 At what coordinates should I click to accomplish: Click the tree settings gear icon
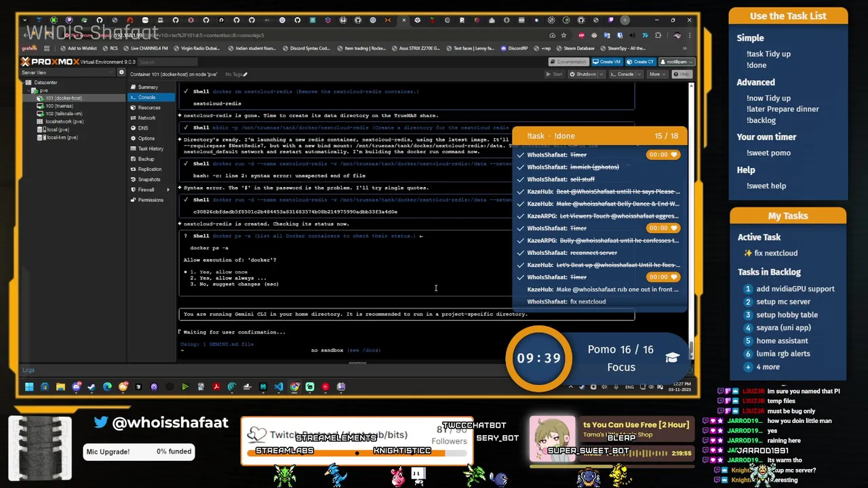[122, 73]
